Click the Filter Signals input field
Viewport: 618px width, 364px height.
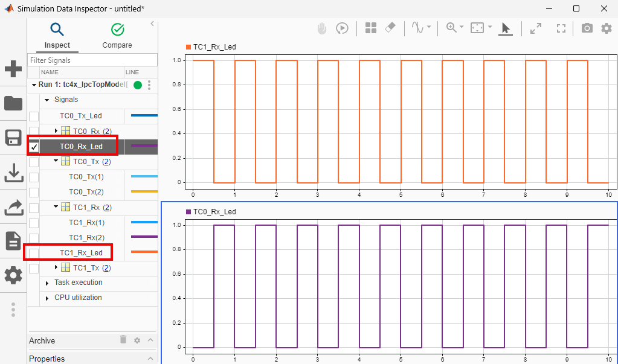click(92, 60)
